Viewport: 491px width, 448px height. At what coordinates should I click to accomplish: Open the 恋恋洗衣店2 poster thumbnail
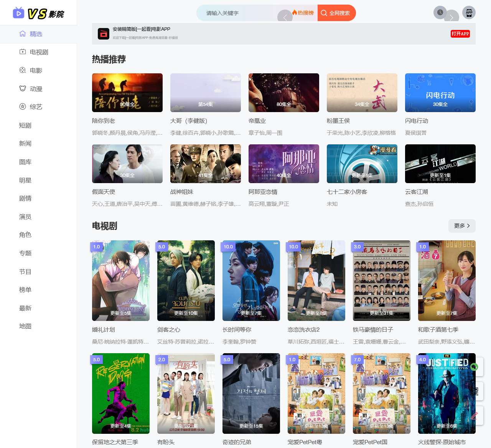(x=316, y=281)
